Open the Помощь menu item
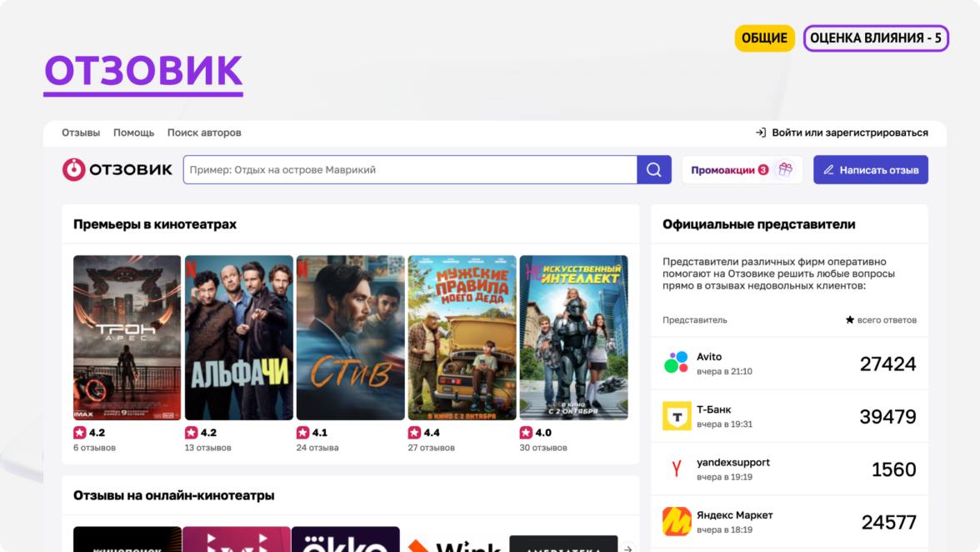This screenshot has width=980, height=552. pyautogui.click(x=133, y=133)
